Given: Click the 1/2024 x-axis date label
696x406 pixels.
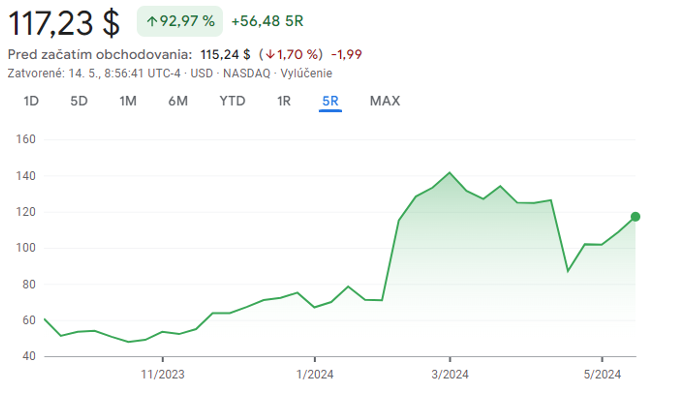Looking at the screenshot, I should [x=314, y=375].
